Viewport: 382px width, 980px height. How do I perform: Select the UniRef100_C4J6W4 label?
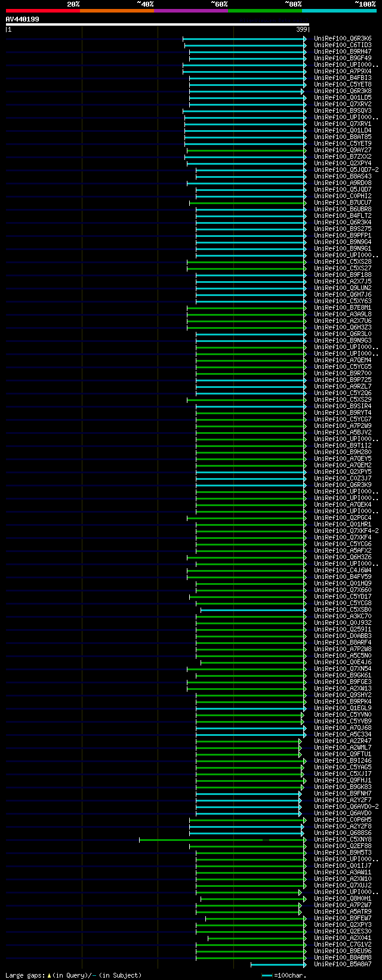[x=343, y=570]
